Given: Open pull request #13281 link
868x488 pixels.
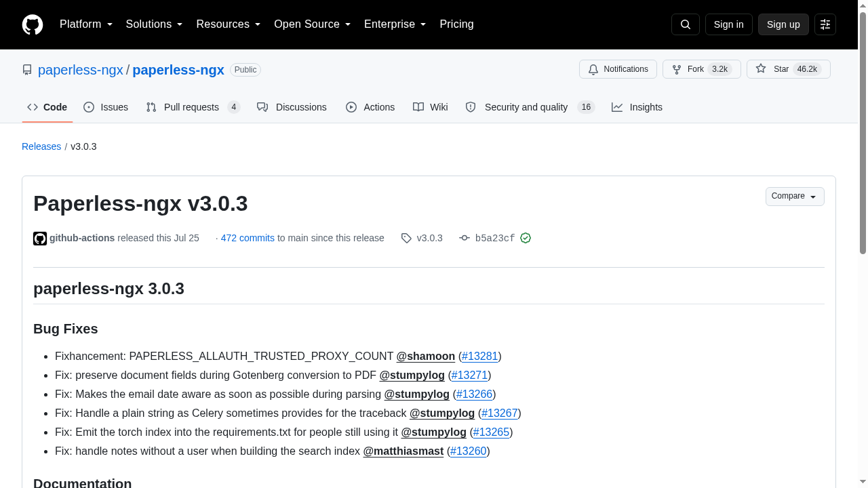Looking at the screenshot, I should point(480,356).
